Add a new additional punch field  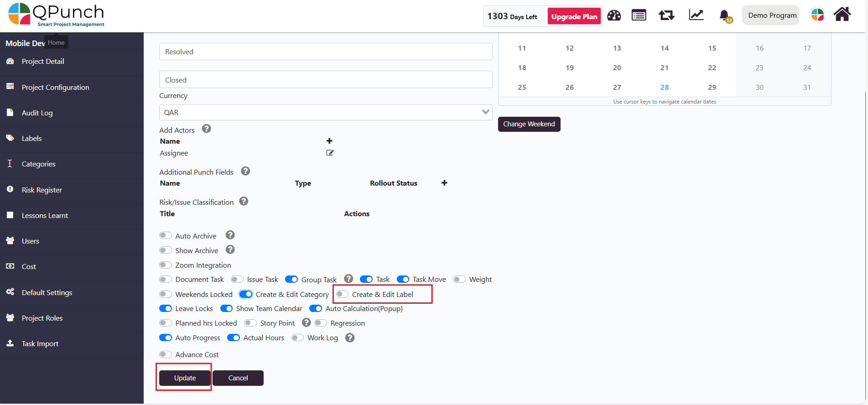pos(444,183)
